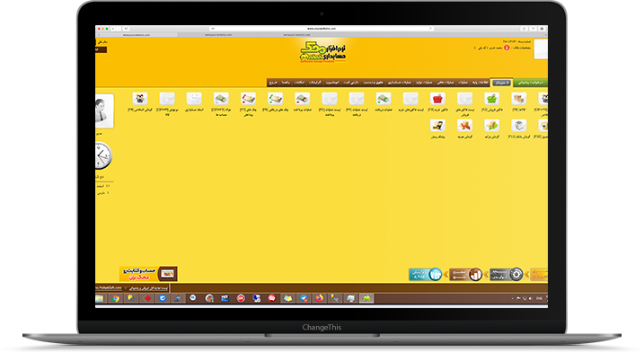
Task: Open the sales invoices list icon beside green basket
Action: (464, 99)
